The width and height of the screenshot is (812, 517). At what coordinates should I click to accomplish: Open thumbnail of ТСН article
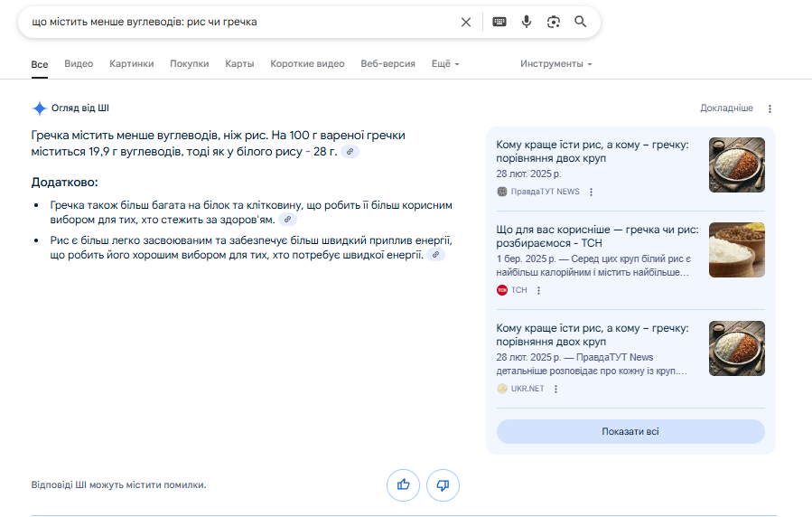[737, 249]
